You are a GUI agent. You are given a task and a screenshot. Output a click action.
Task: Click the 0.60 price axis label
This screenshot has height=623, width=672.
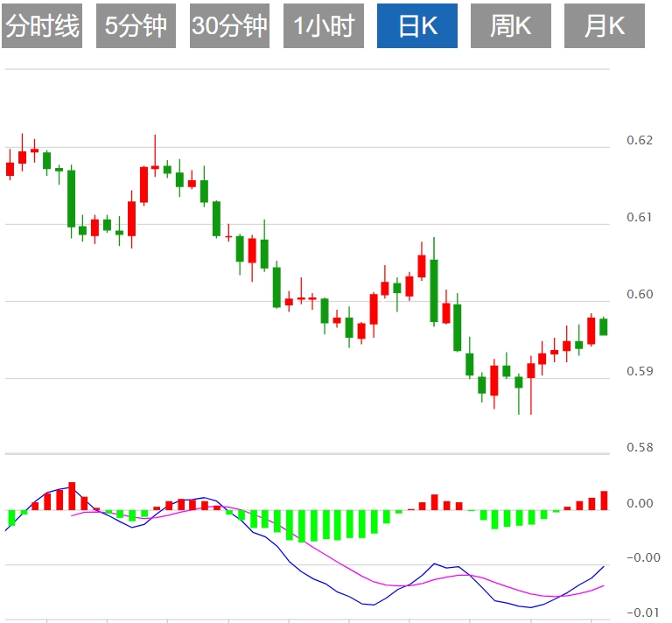pos(640,294)
